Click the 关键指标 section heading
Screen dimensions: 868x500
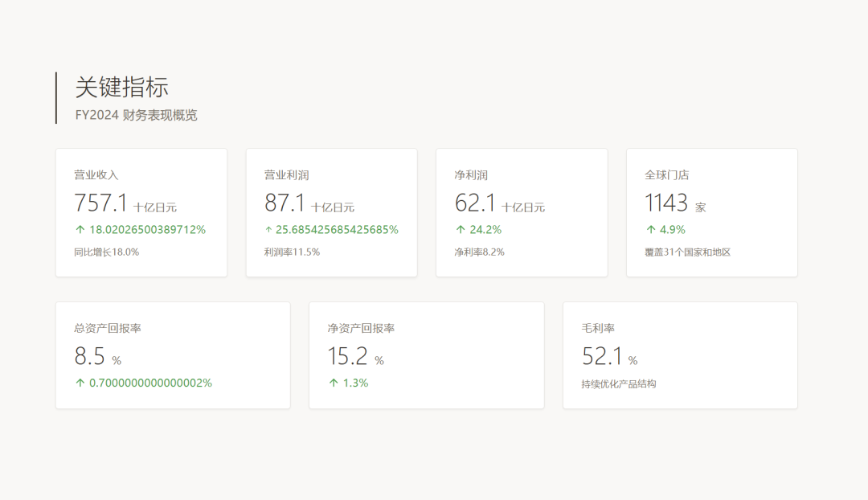click(x=121, y=88)
